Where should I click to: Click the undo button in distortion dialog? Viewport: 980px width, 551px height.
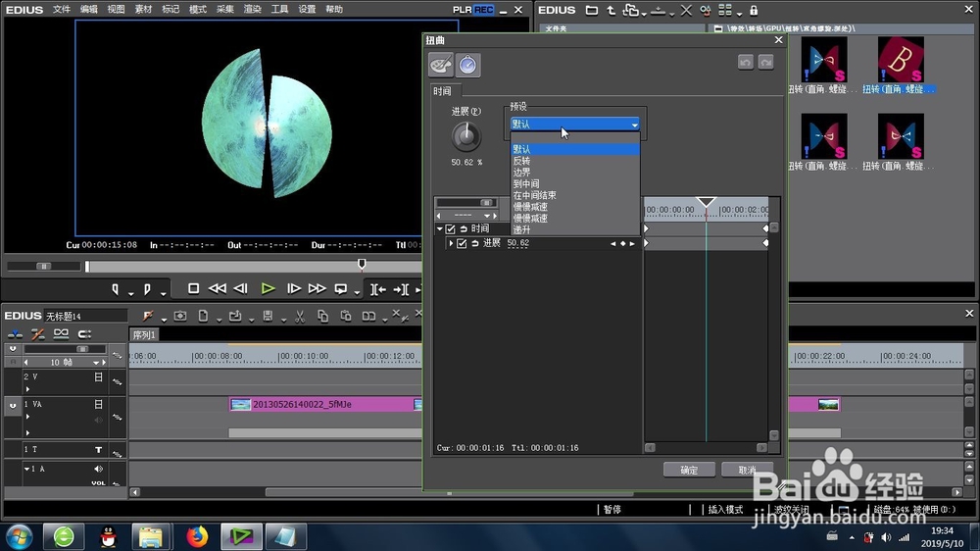click(x=745, y=62)
